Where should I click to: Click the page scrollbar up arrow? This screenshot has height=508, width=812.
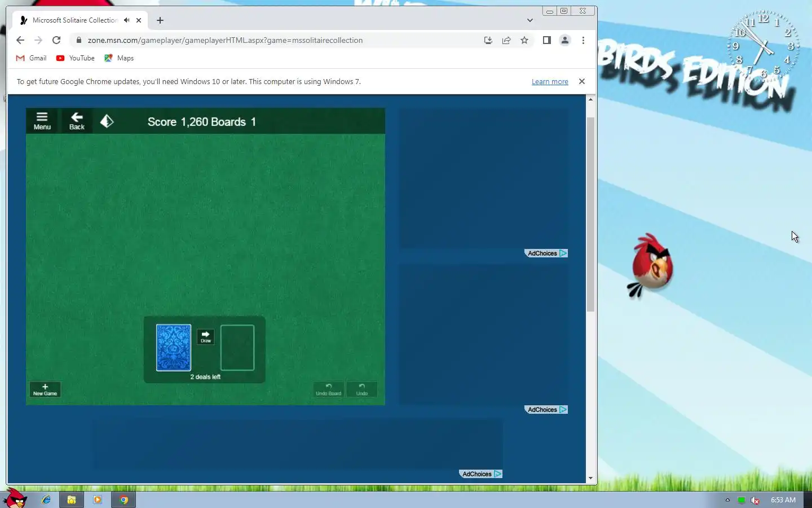point(590,99)
